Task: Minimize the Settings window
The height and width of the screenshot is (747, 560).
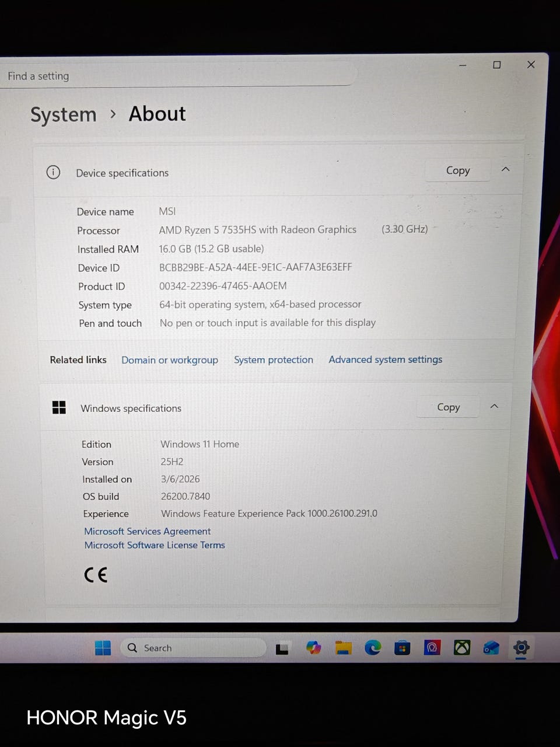Action: [x=463, y=65]
